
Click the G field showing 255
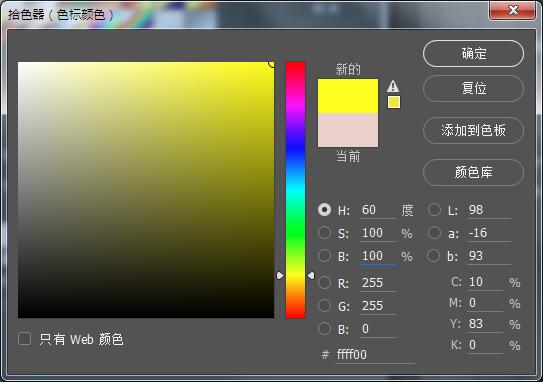click(x=378, y=306)
